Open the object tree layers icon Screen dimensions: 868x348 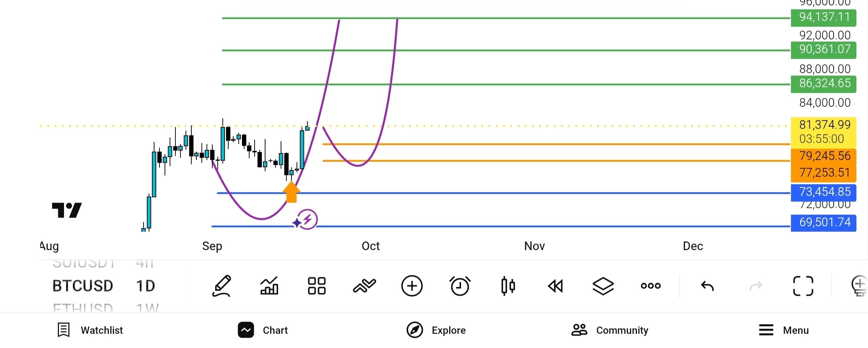point(603,286)
